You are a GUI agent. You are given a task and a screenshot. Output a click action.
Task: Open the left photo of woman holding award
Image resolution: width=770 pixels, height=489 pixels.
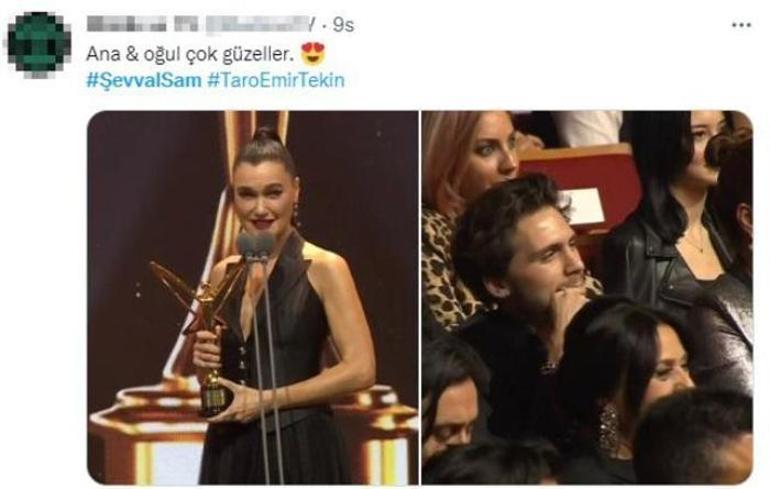coord(253,298)
